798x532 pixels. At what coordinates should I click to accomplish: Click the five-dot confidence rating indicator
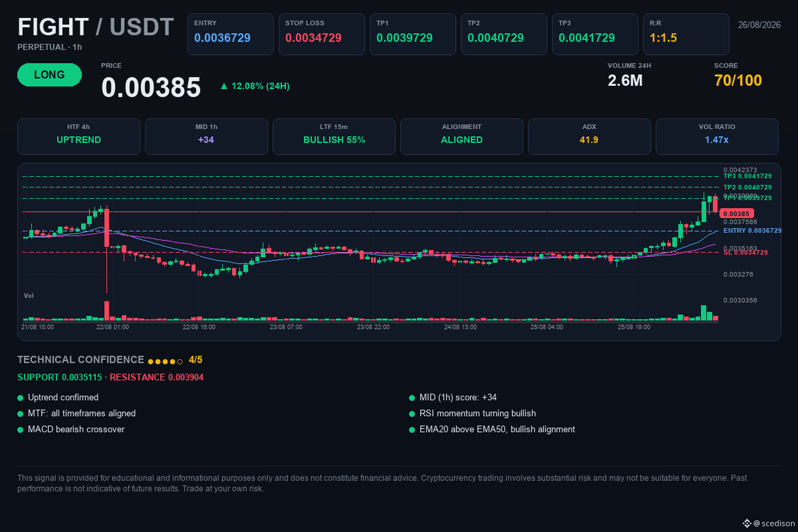(x=165, y=362)
